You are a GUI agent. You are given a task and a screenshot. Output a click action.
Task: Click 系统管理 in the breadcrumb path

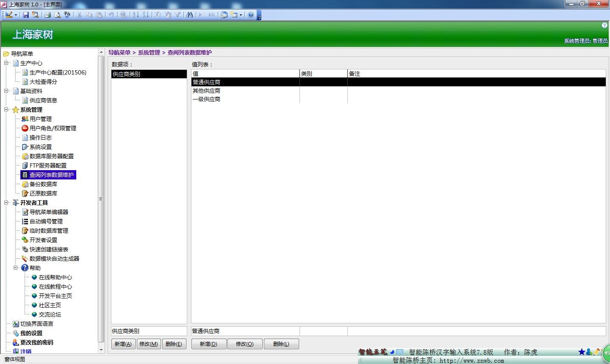149,52
